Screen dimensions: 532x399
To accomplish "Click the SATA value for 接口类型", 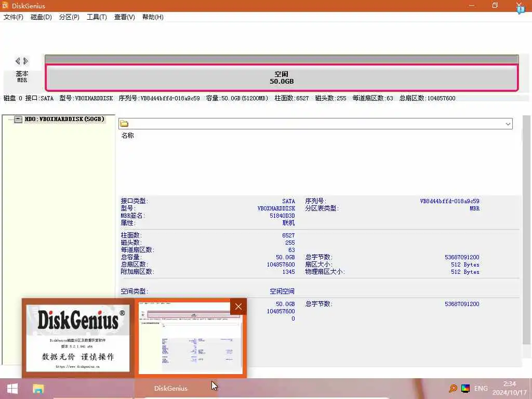I will coord(288,201).
